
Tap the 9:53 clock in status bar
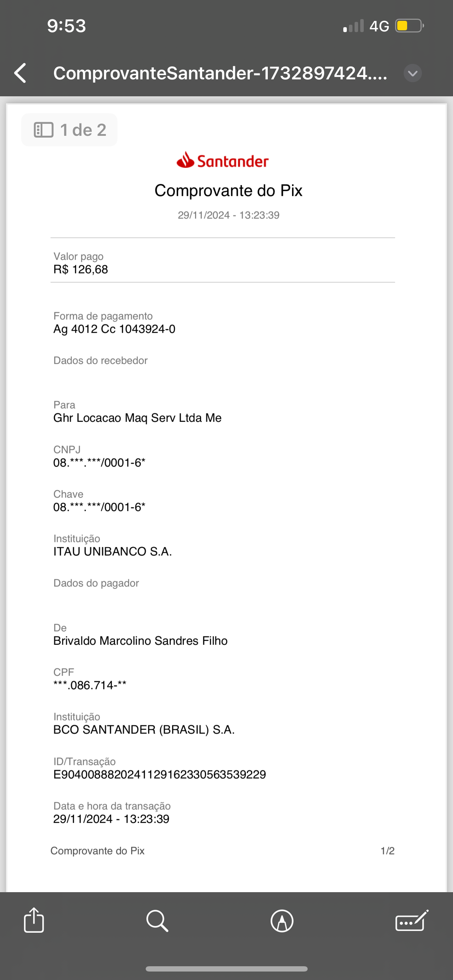click(67, 26)
